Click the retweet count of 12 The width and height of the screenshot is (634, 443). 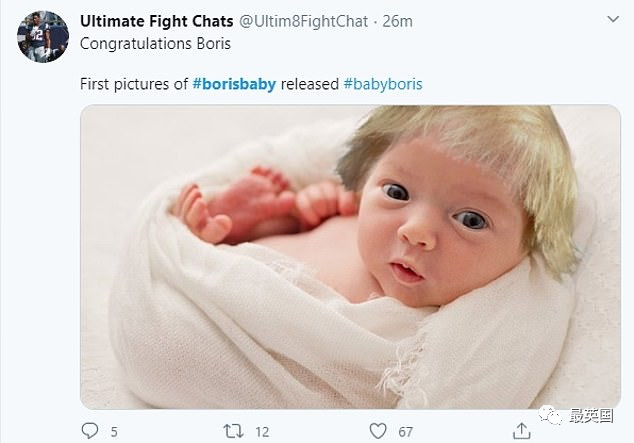[260, 431]
